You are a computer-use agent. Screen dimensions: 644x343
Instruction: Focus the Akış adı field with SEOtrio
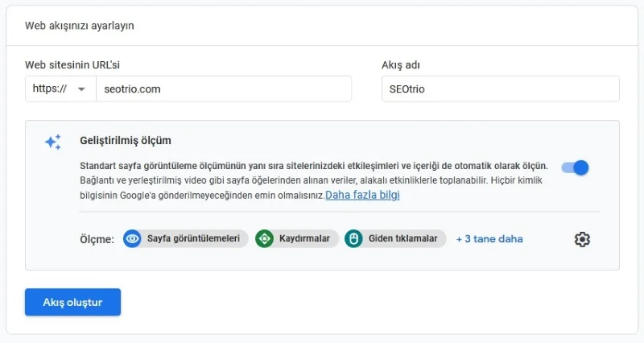500,89
